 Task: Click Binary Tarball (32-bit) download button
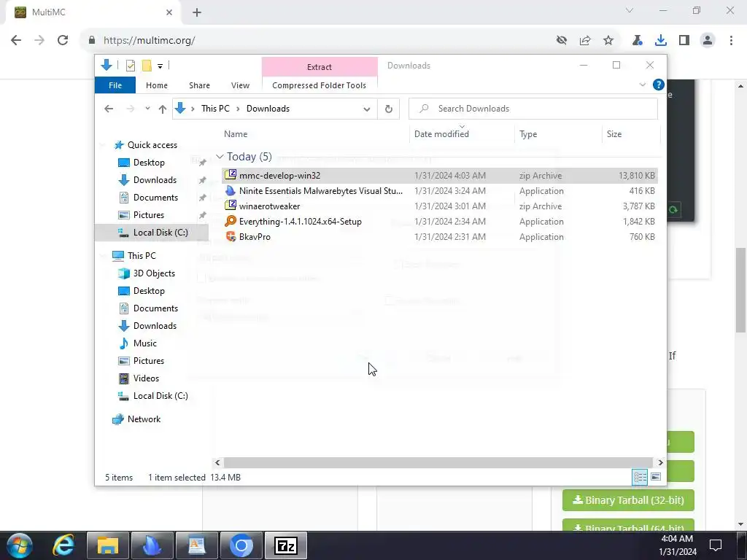pos(628,500)
